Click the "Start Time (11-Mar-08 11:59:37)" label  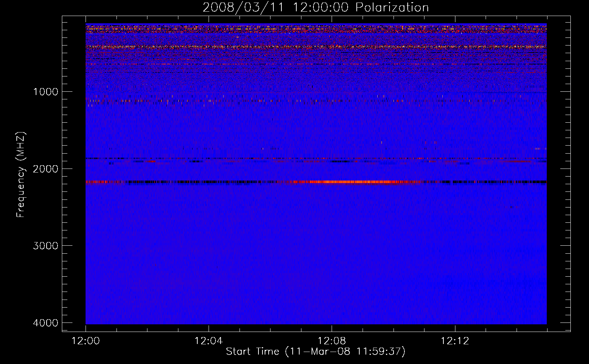(316, 352)
